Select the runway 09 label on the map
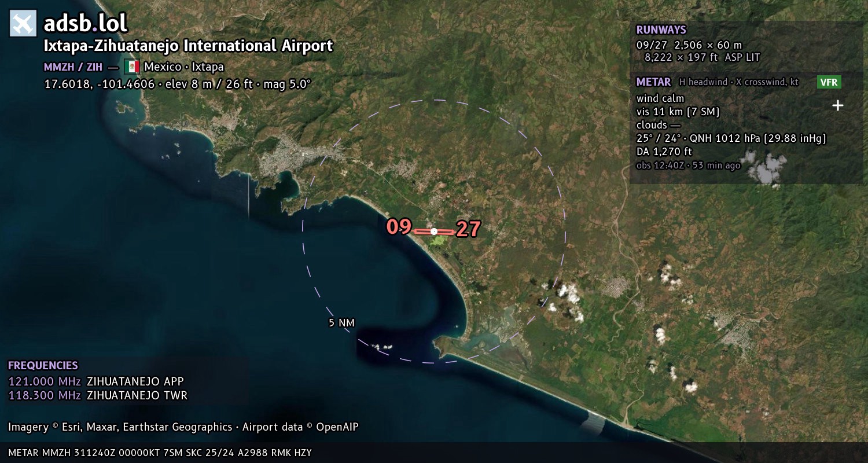This screenshot has width=868, height=463. 399,227
